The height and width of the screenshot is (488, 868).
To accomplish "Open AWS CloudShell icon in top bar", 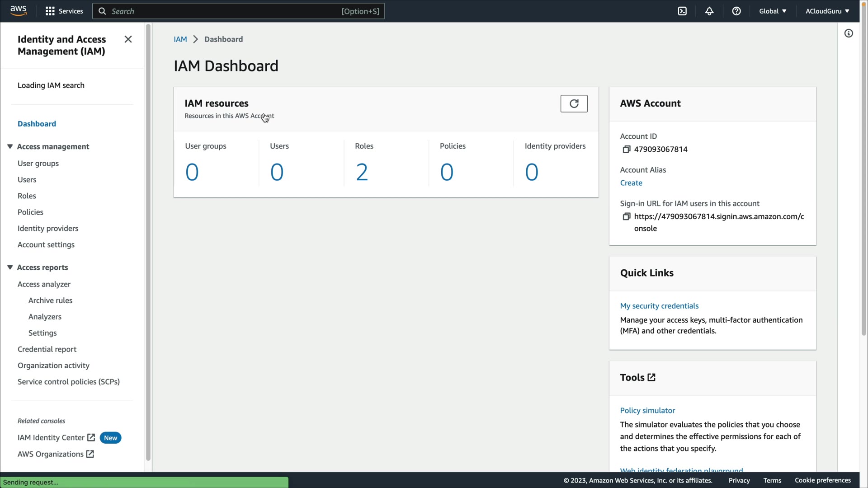I will coord(682,11).
